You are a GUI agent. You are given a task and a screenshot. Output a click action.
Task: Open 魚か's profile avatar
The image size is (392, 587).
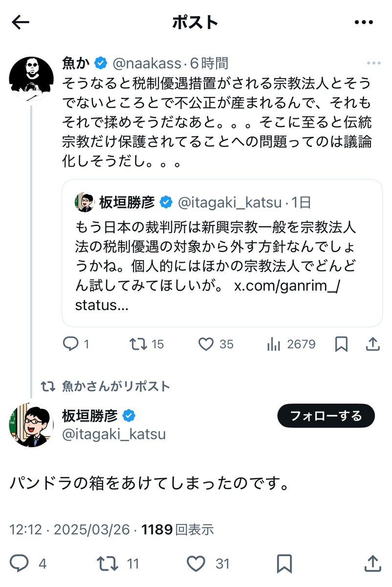click(x=32, y=78)
